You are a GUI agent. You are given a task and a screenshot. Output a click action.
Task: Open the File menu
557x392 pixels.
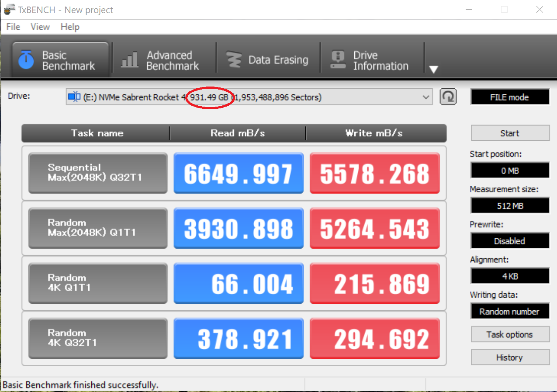pyautogui.click(x=13, y=27)
